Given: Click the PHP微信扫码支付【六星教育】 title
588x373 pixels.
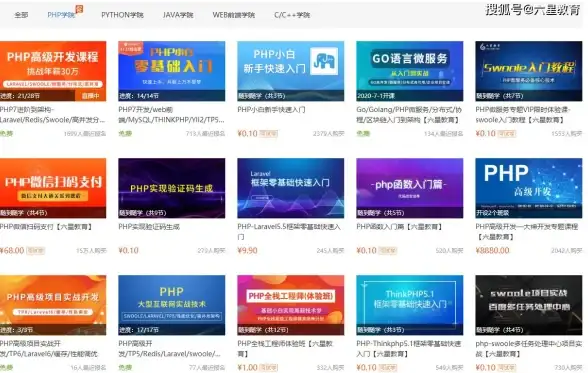Looking at the screenshot, I should coord(46,226).
